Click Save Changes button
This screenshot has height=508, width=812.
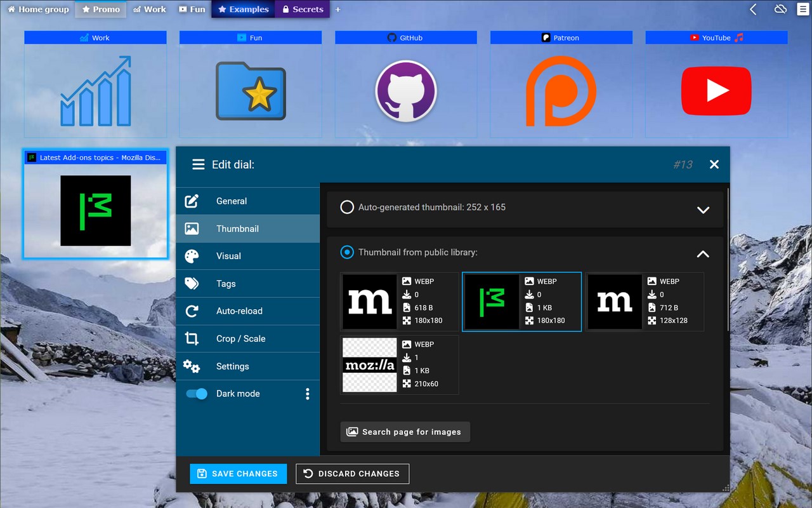[238, 474]
